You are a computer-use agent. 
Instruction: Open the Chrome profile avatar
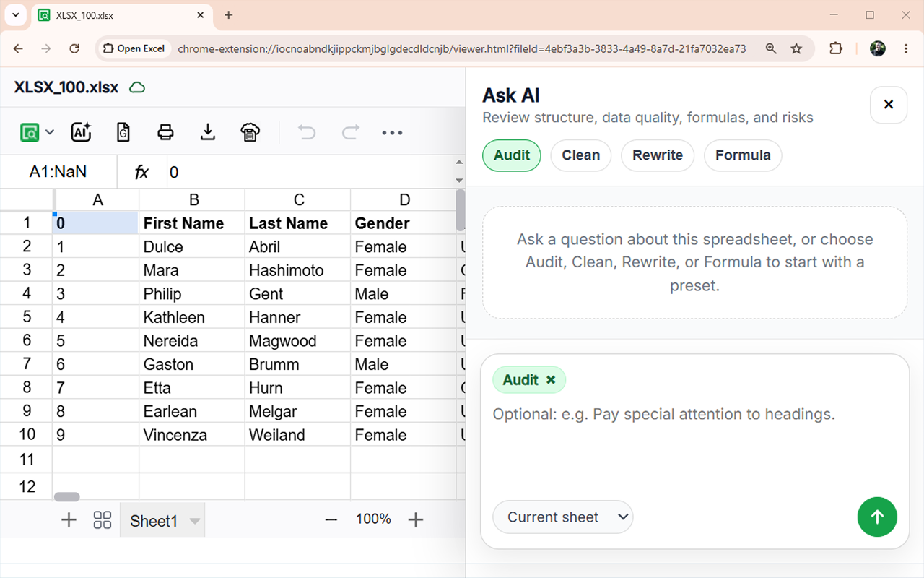click(878, 48)
